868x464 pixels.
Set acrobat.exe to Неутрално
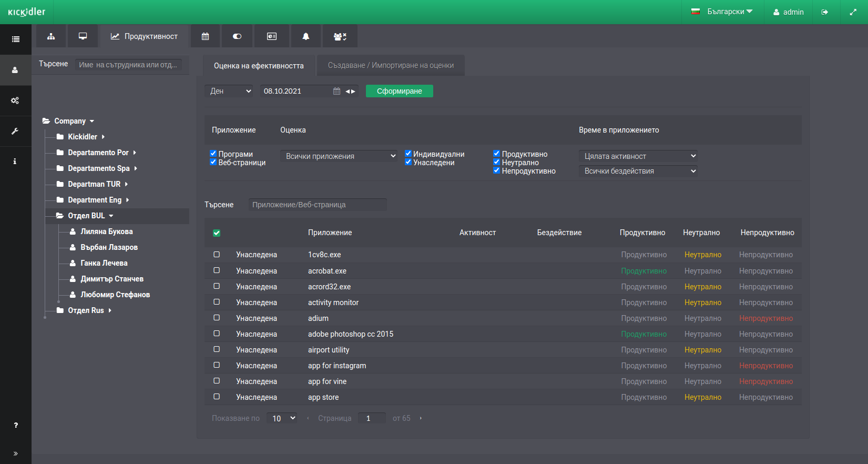point(702,271)
